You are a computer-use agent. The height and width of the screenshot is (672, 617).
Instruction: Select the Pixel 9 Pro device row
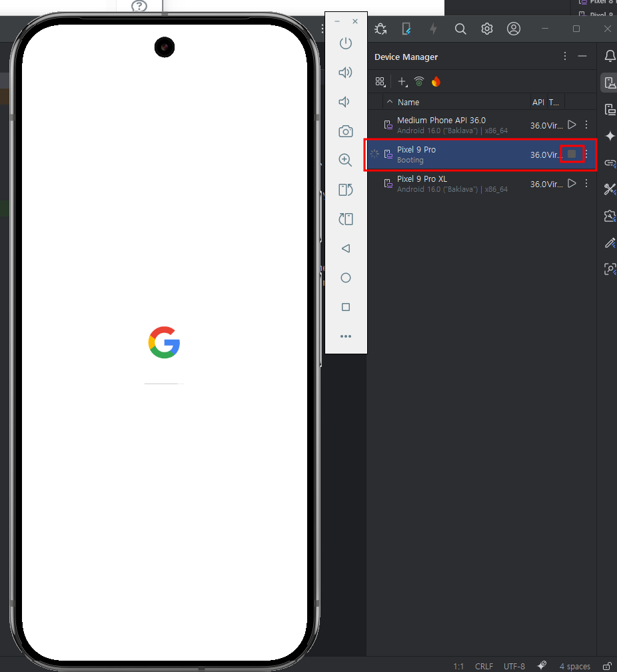(x=482, y=155)
